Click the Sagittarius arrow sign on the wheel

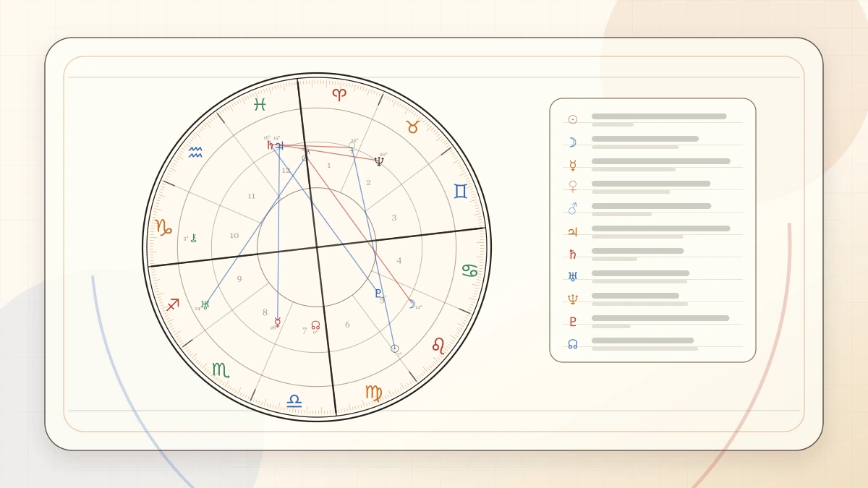pos(172,304)
